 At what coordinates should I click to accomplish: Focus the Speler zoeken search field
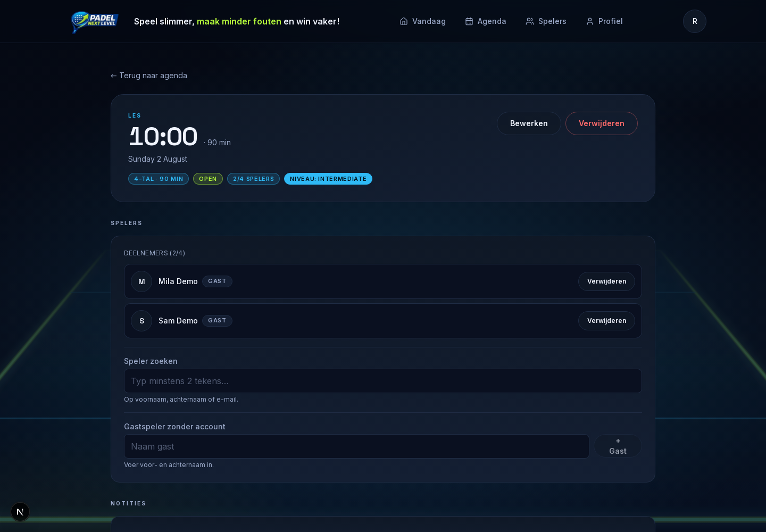click(383, 381)
